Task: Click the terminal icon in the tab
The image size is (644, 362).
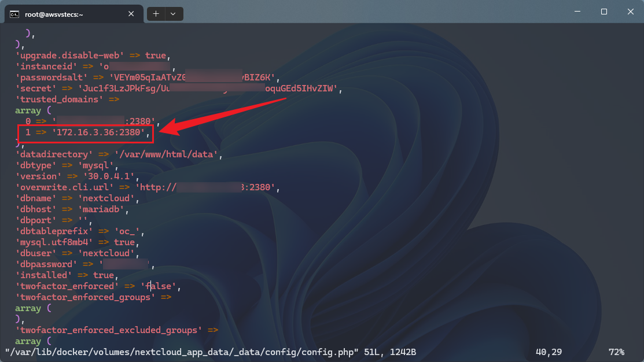Action: (14, 14)
